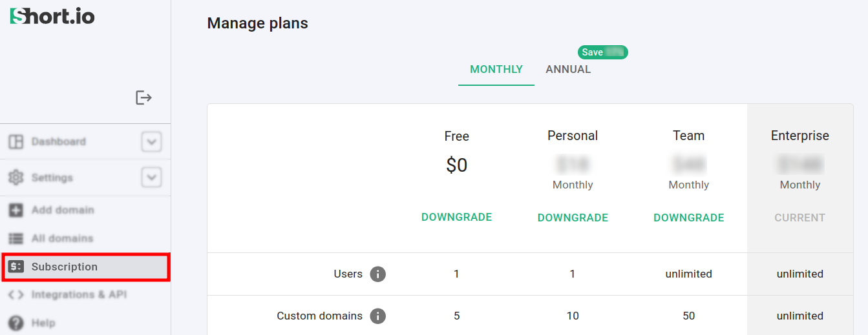The width and height of the screenshot is (868, 335).
Task: Expand the Dashboard dropdown chevron
Action: 151,142
